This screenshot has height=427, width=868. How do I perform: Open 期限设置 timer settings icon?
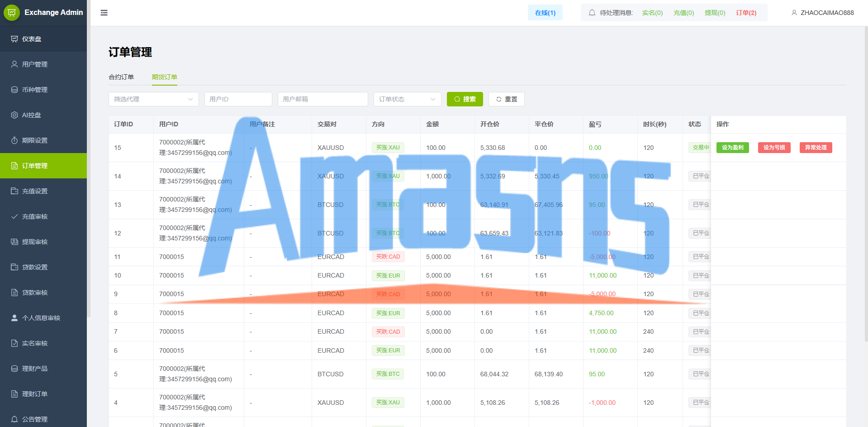[14, 140]
